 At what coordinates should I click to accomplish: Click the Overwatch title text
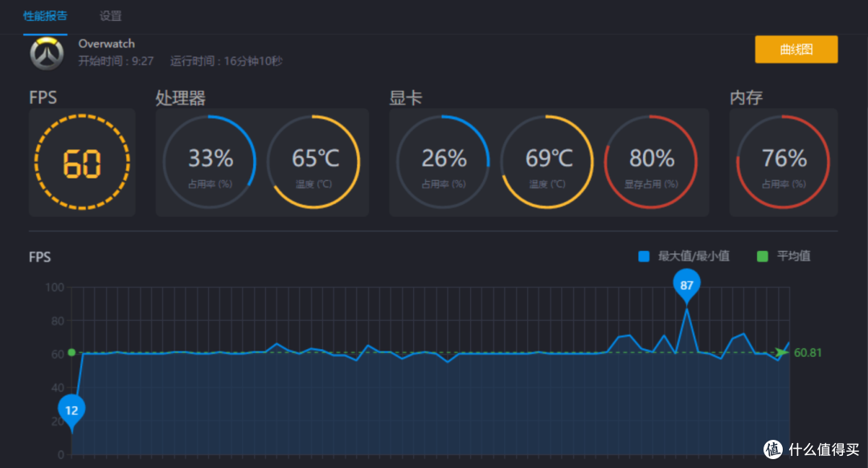106,43
